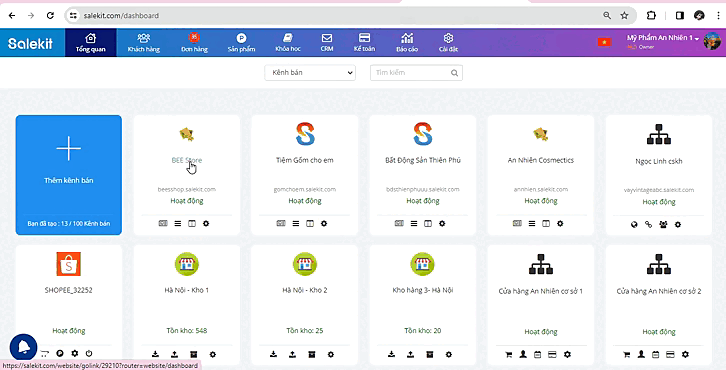Click the Tìm kiếm search field

pyautogui.click(x=416, y=73)
